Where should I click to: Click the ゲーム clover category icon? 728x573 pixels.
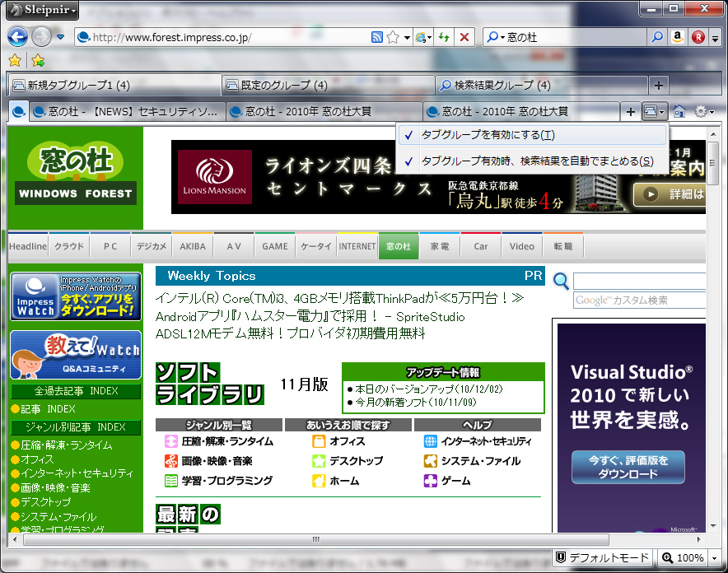[431, 481]
